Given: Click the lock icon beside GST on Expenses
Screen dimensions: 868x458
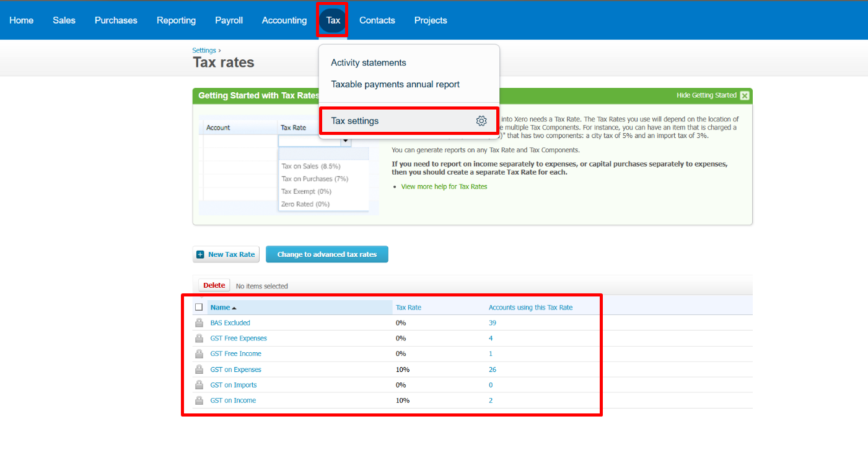Looking at the screenshot, I should coord(199,369).
